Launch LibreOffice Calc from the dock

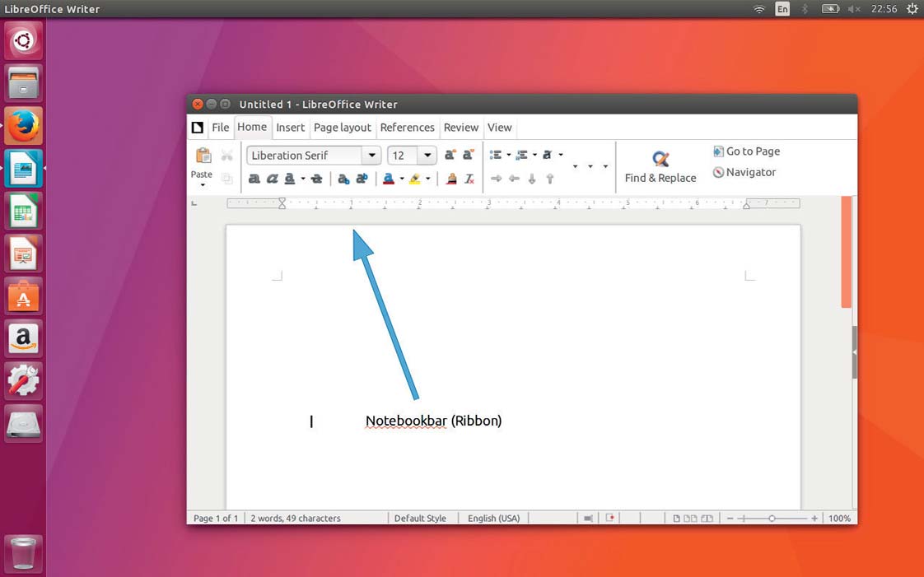point(24,211)
